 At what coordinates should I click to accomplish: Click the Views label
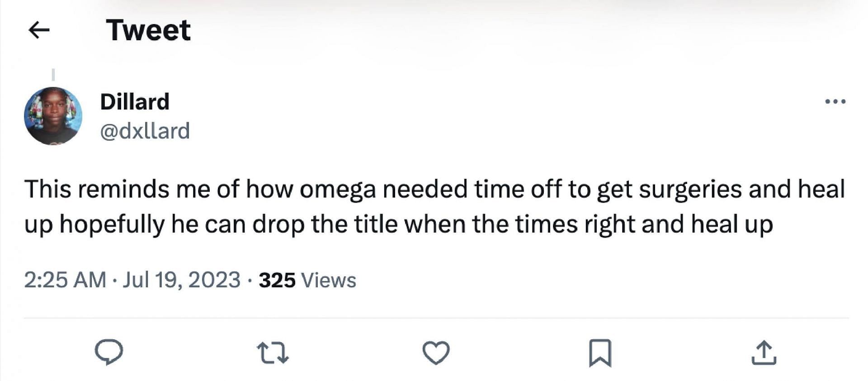(x=329, y=280)
